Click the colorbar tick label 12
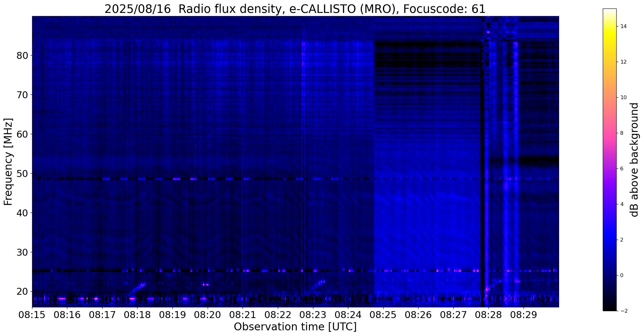This screenshot has height=336, width=644. click(x=623, y=62)
